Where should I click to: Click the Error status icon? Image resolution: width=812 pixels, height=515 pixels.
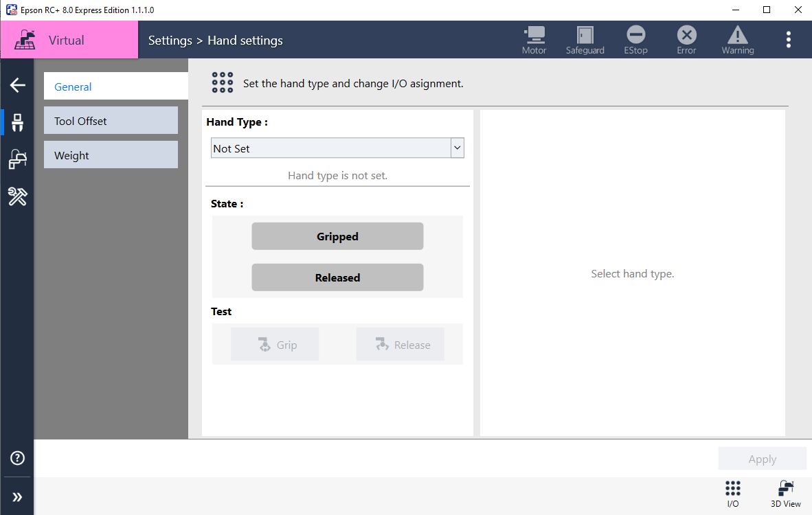point(687,41)
